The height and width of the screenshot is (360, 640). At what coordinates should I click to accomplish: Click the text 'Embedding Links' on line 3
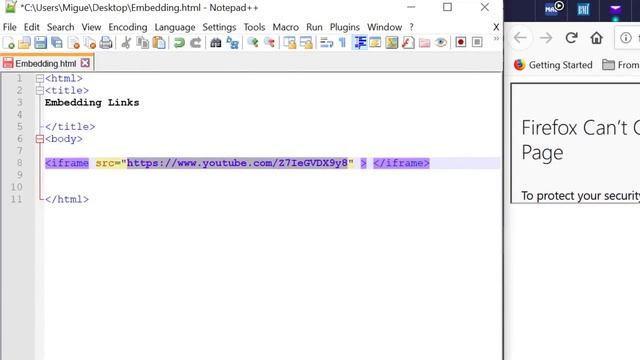(x=92, y=102)
